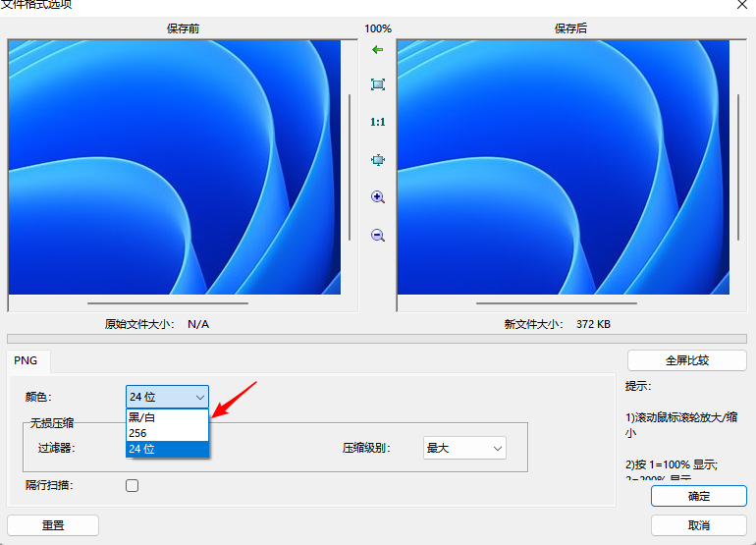Click the 无损压缩 group title

tap(52, 423)
